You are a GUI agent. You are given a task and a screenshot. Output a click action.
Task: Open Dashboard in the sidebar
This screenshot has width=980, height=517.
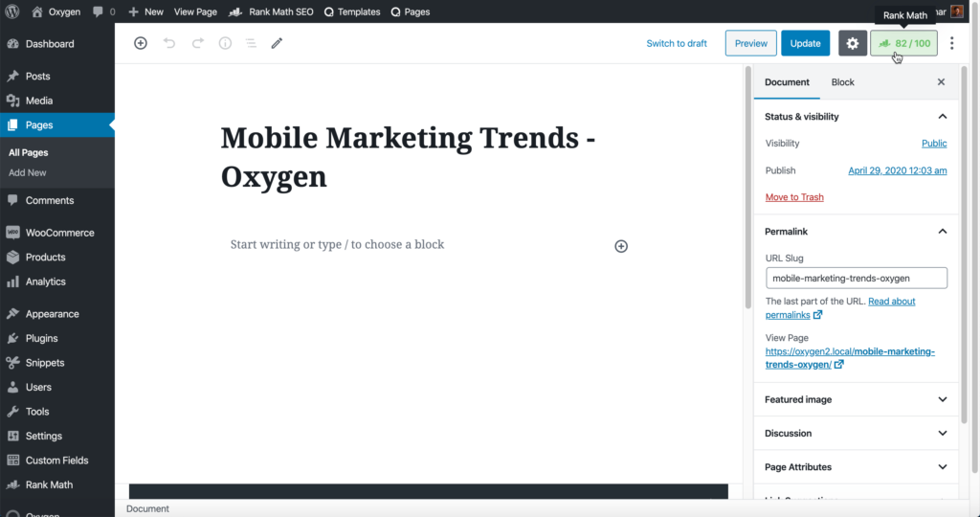[x=56, y=44]
